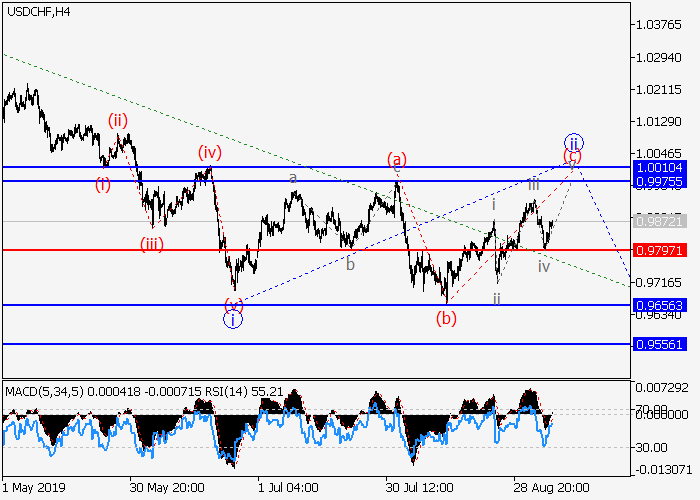Image resolution: width=700 pixels, height=500 pixels.
Task: Click the red (iii) wave label
Action: [151, 243]
